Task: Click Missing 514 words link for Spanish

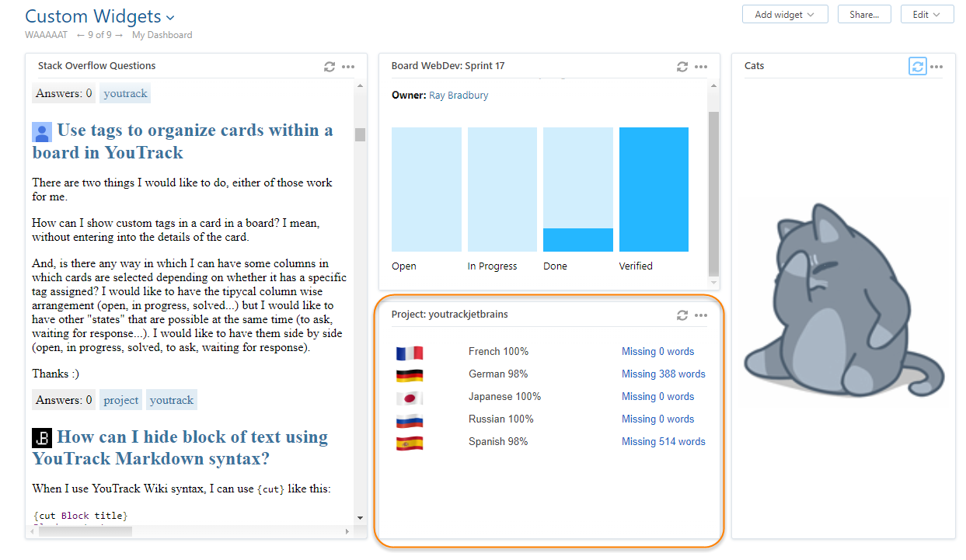Action: click(664, 441)
